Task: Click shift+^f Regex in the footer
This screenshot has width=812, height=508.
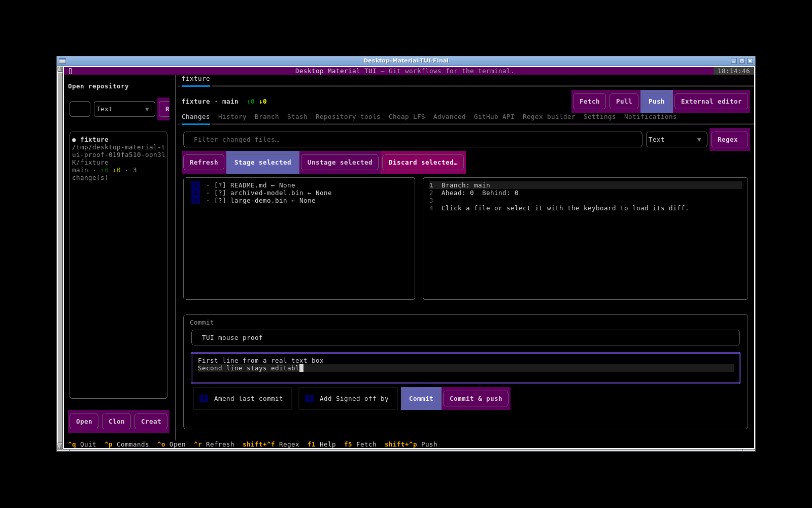Action: 271,444
